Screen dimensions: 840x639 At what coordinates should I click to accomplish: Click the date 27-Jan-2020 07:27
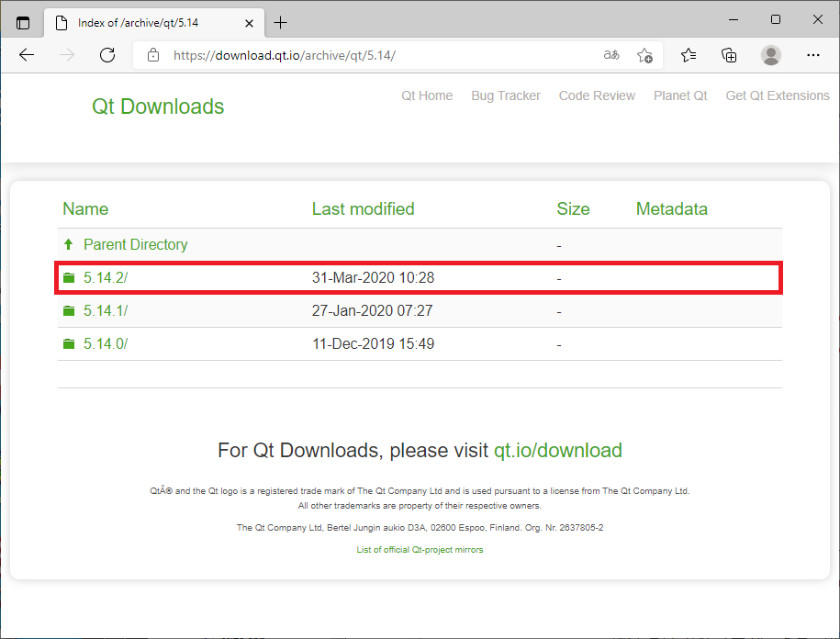373,310
